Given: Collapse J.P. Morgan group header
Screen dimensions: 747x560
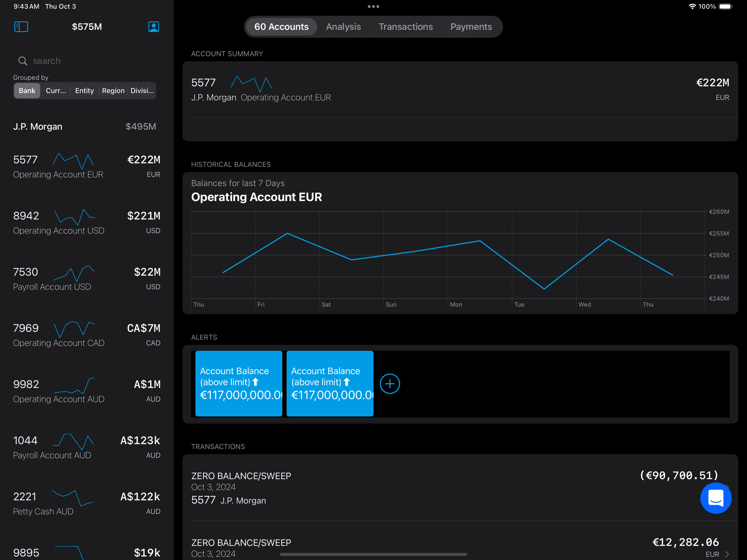Looking at the screenshot, I should 84,127.
